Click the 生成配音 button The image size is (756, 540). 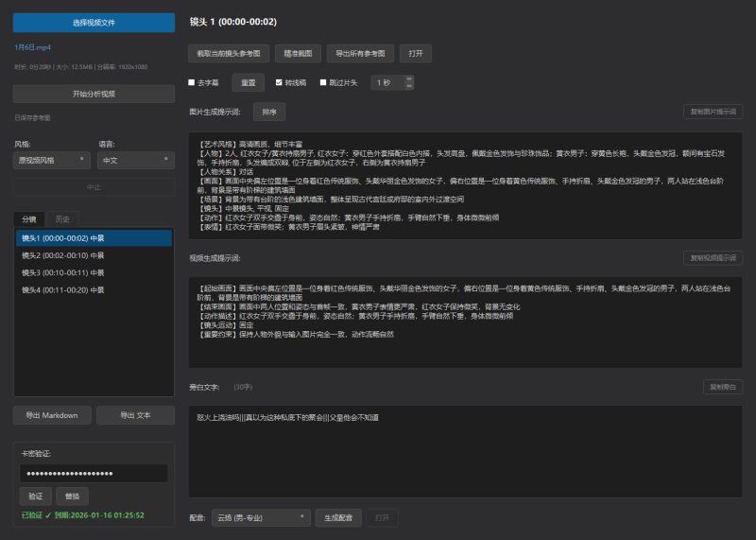pos(338,517)
